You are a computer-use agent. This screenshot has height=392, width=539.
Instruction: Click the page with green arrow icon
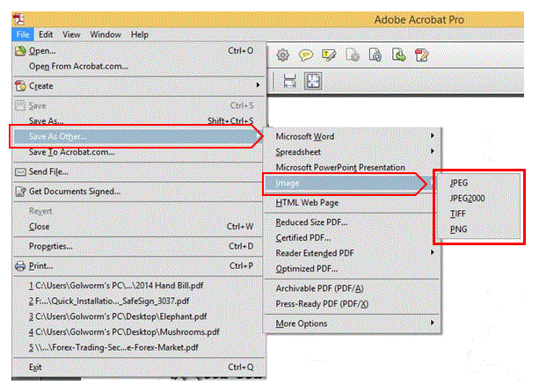click(398, 55)
